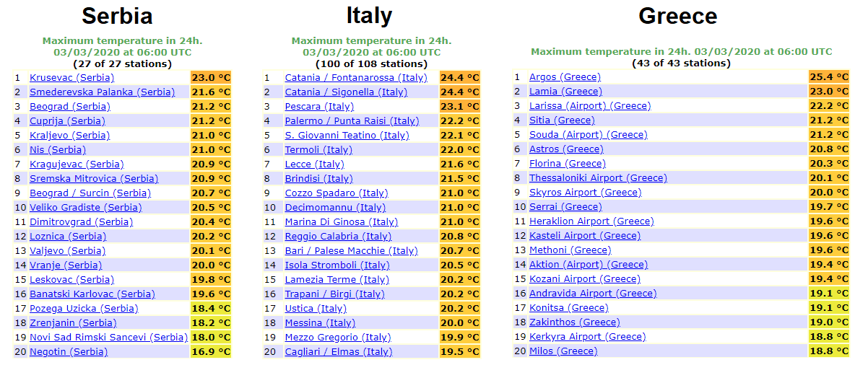The width and height of the screenshot is (868, 365).
Task: Open the Milos (Greece) station page
Action: tap(563, 351)
